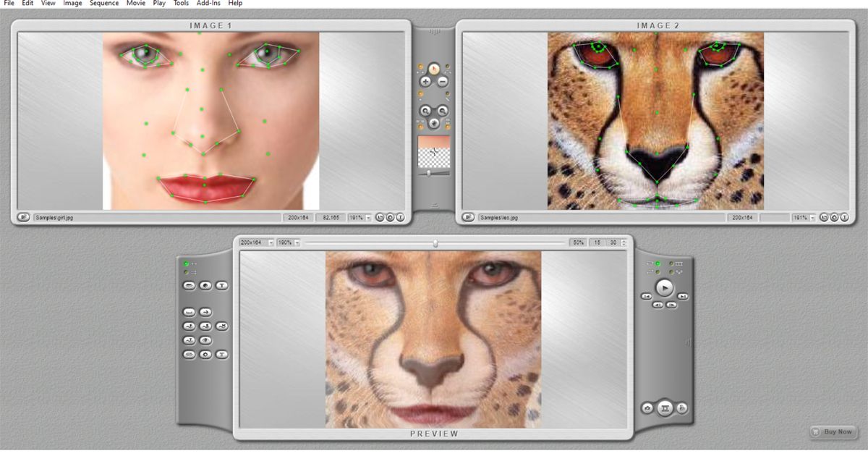Click the camera export frame button

tap(647, 409)
